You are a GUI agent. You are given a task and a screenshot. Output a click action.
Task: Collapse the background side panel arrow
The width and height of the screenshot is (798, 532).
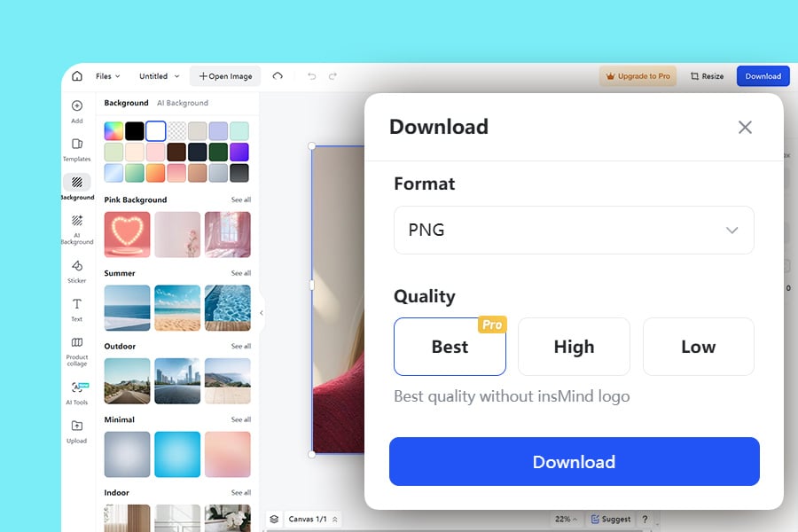[x=261, y=313]
